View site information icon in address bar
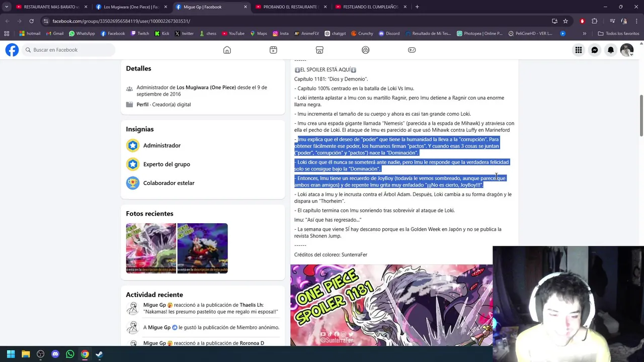The height and width of the screenshot is (362, 644). coord(46,21)
